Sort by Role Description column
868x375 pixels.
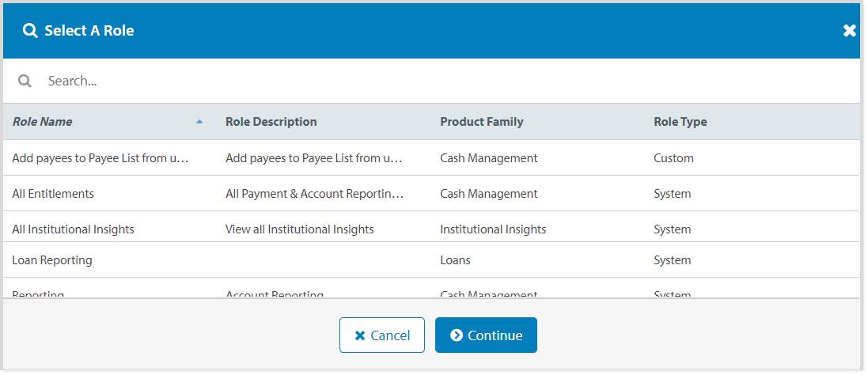[271, 122]
